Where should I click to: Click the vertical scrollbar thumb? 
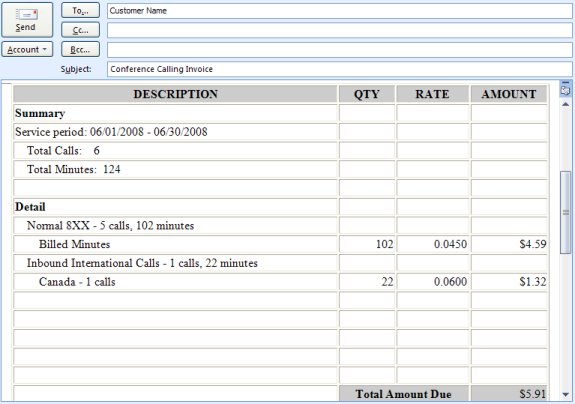(565, 212)
